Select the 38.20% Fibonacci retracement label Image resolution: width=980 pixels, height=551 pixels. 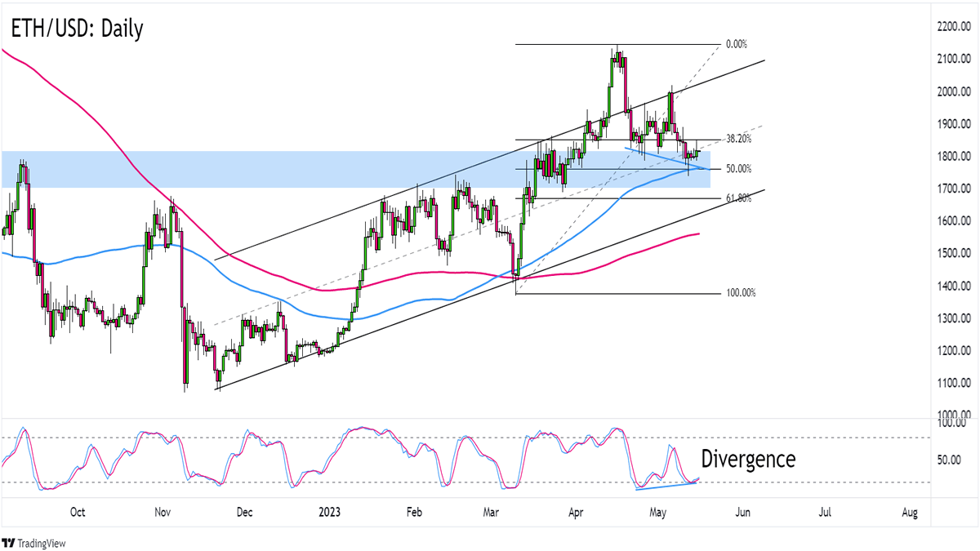tap(737, 140)
